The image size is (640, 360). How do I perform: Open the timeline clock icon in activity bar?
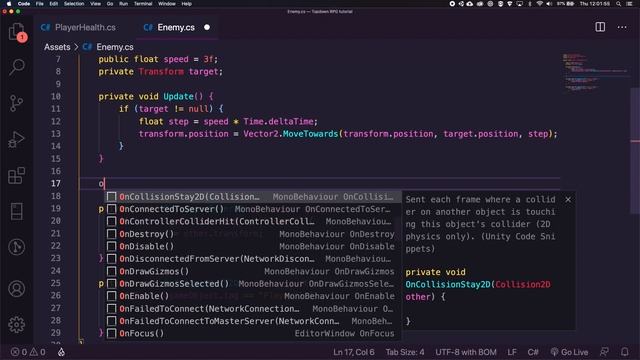click(16, 247)
